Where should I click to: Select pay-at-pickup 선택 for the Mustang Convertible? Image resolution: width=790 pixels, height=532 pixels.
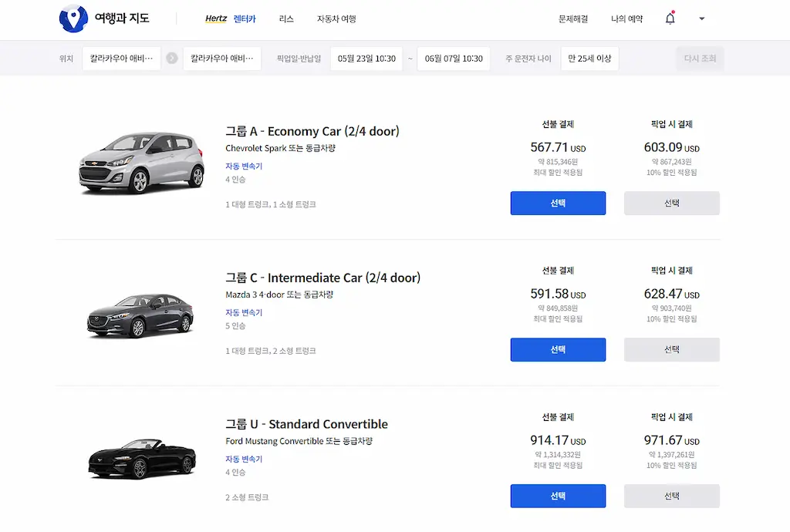tap(671, 496)
